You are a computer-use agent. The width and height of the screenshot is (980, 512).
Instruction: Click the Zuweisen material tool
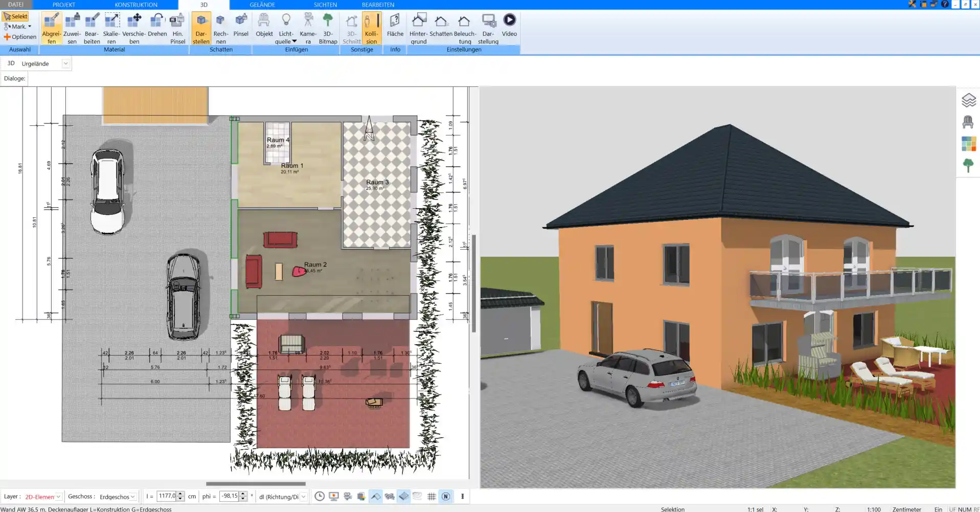72,29
